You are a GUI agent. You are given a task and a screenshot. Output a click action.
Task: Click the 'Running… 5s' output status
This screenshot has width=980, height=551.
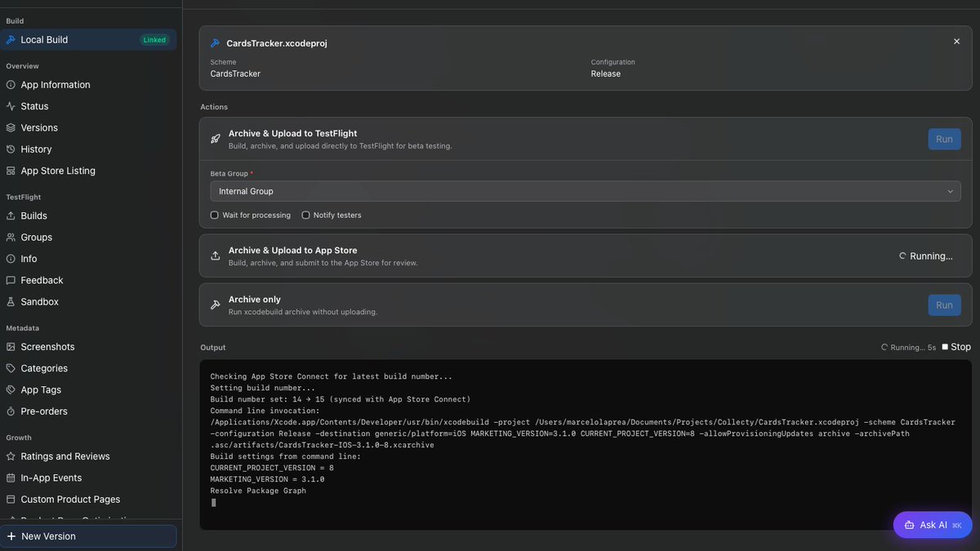coord(908,347)
